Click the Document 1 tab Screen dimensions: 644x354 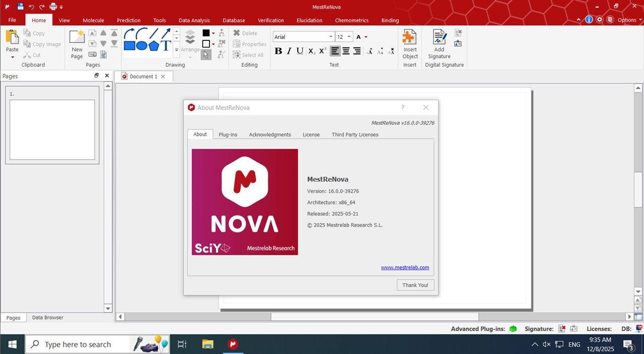(144, 76)
